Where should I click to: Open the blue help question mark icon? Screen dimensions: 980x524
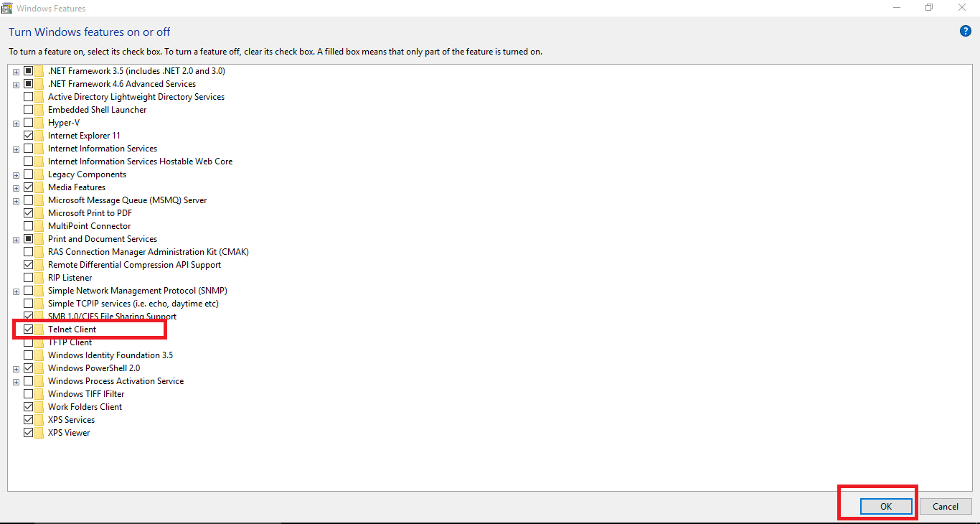[x=965, y=31]
